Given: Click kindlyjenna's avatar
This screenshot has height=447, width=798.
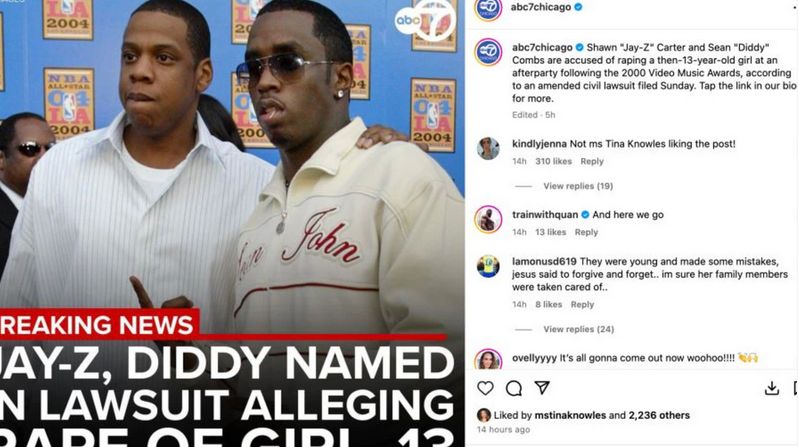Looking at the screenshot, I should point(488,148).
